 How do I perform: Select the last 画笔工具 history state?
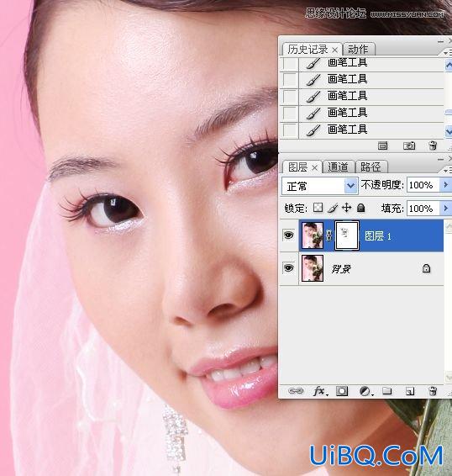tap(371, 130)
